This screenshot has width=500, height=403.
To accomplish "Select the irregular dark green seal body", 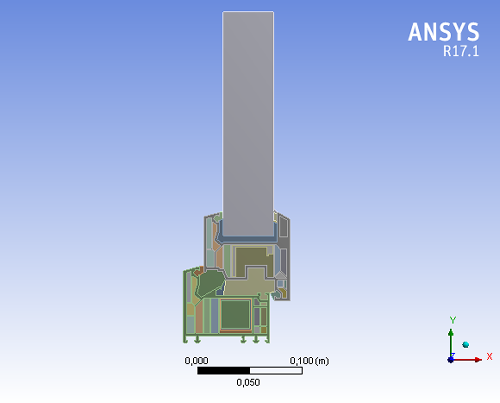I will (x=209, y=283).
